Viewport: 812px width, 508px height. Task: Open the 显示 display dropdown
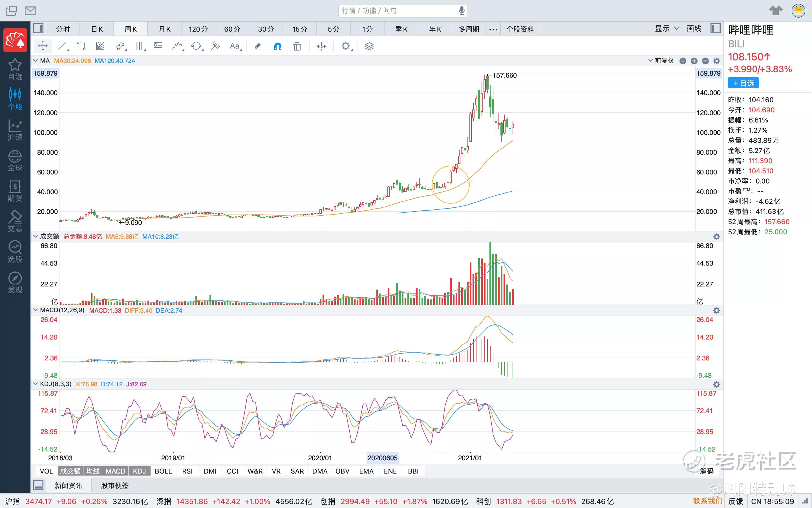pyautogui.click(x=667, y=29)
